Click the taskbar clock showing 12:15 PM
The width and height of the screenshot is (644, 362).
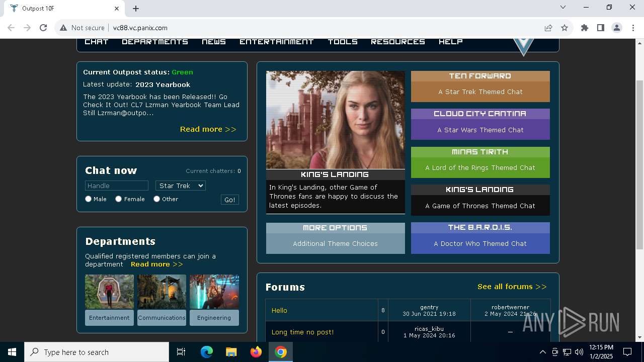coord(601,352)
